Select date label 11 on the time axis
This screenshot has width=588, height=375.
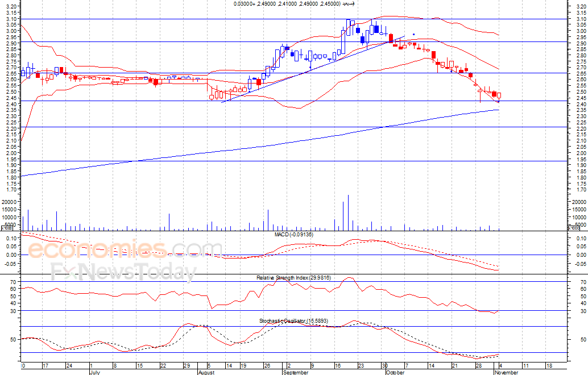click(525, 366)
